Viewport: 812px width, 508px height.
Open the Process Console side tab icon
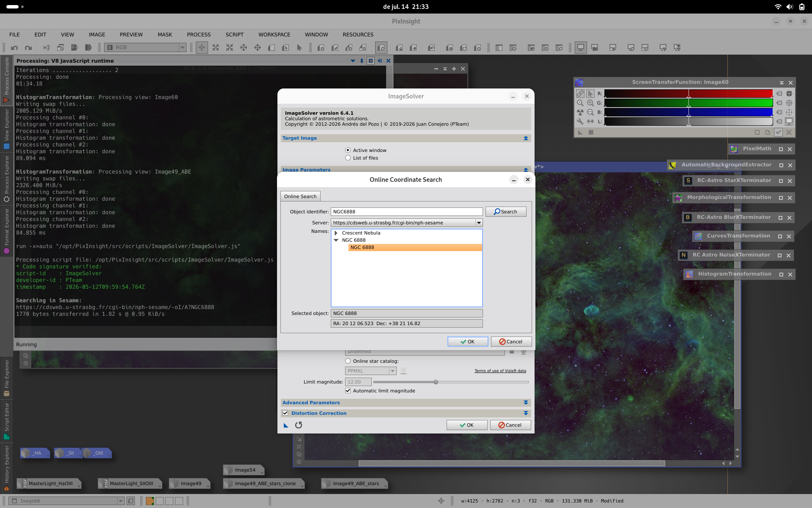click(6, 100)
